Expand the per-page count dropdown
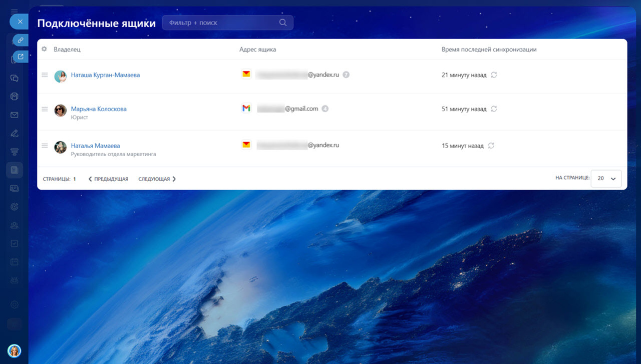 tap(606, 179)
